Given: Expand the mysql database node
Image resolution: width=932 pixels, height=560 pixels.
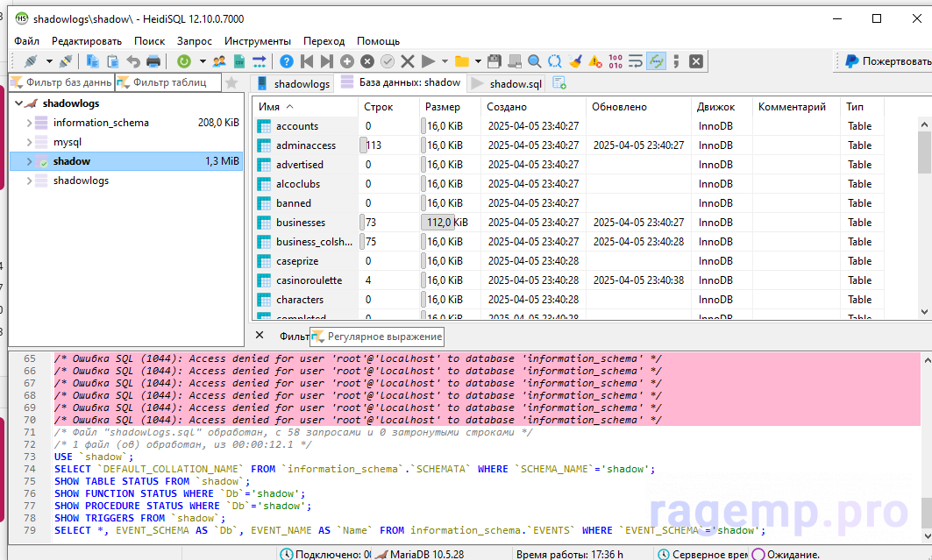Looking at the screenshot, I should click(x=29, y=142).
